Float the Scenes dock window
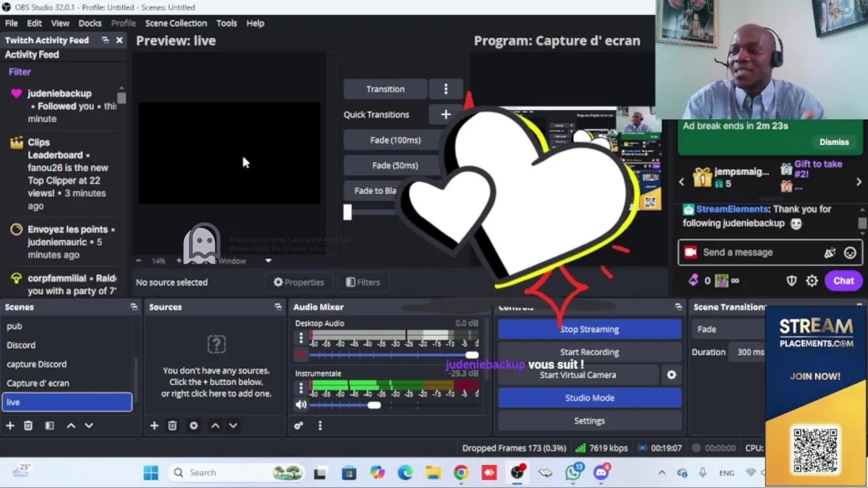The image size is (868, 488). pyautogui.click(x=134, y=307)
